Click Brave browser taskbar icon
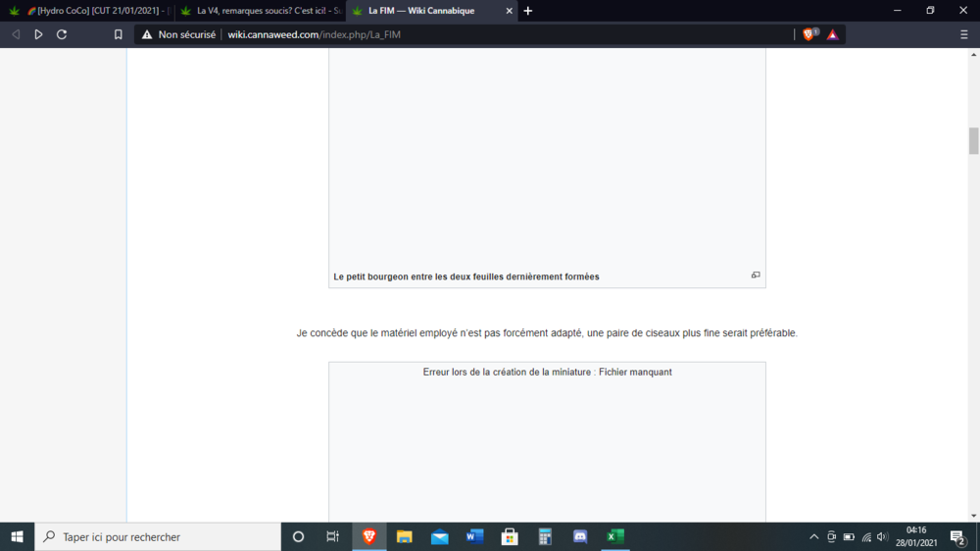Screen dimensions: 980x551 click(369, 536)
